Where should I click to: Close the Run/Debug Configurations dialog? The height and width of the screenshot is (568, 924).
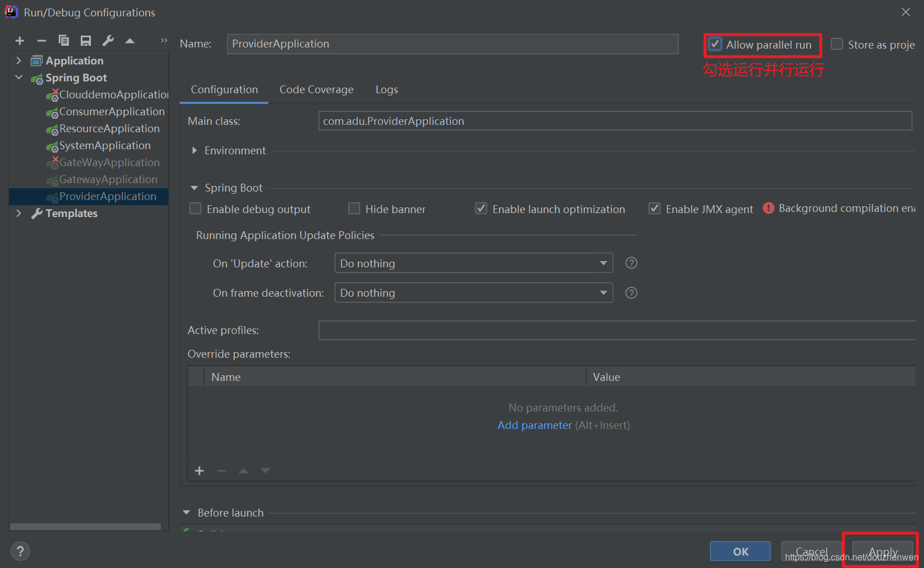(906, 12)
